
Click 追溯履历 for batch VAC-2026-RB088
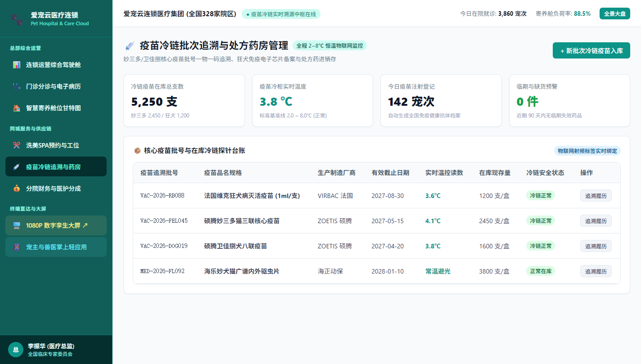(596, 196)
